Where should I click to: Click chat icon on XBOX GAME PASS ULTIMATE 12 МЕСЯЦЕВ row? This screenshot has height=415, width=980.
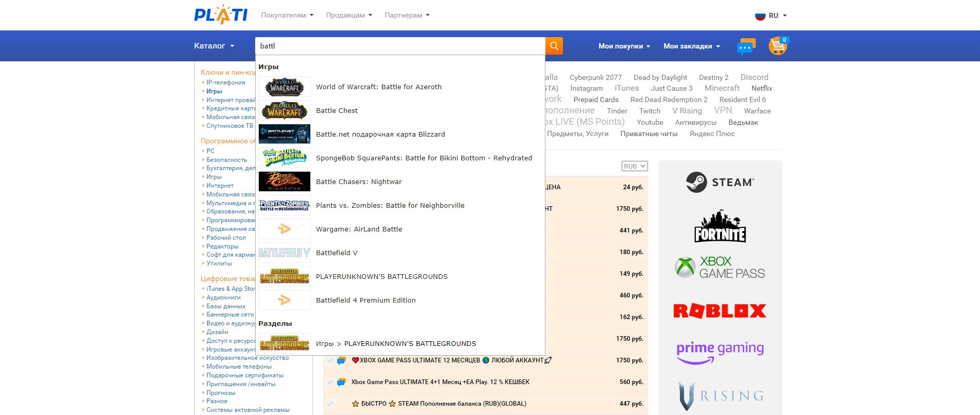click(x=341, y=360)
